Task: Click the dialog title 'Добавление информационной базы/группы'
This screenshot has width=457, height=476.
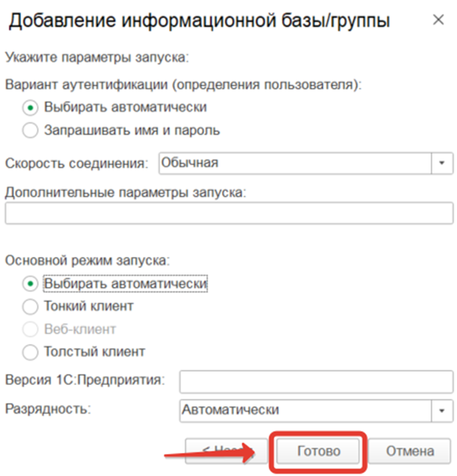Action: pyautogui.click(x=199, y=21)
